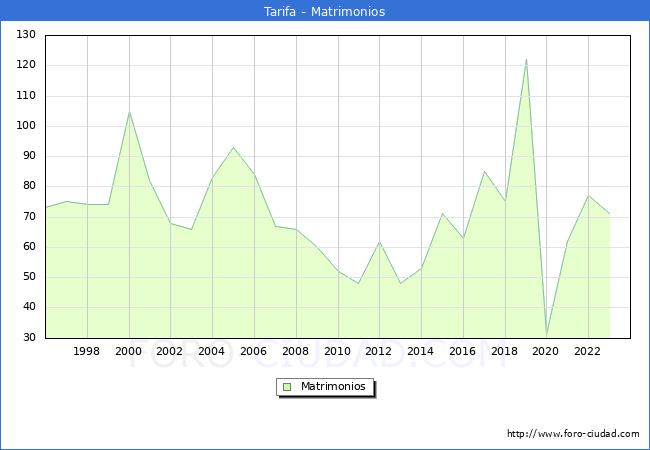The image size is (650, 450).
Task: Select the 2000 x-axis label
Action: click(129, 351)
